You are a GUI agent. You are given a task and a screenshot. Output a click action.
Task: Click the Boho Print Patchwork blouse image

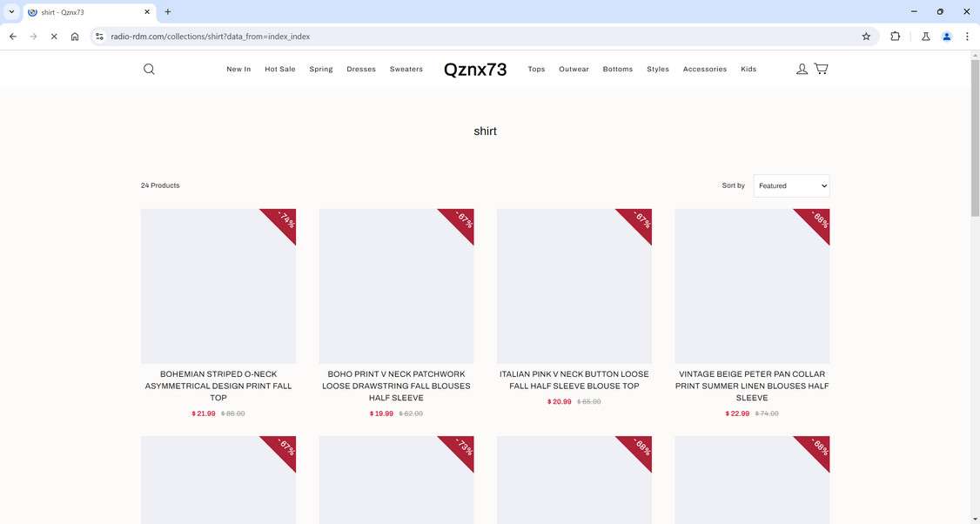pyautogui.click(x=396, y=286)
